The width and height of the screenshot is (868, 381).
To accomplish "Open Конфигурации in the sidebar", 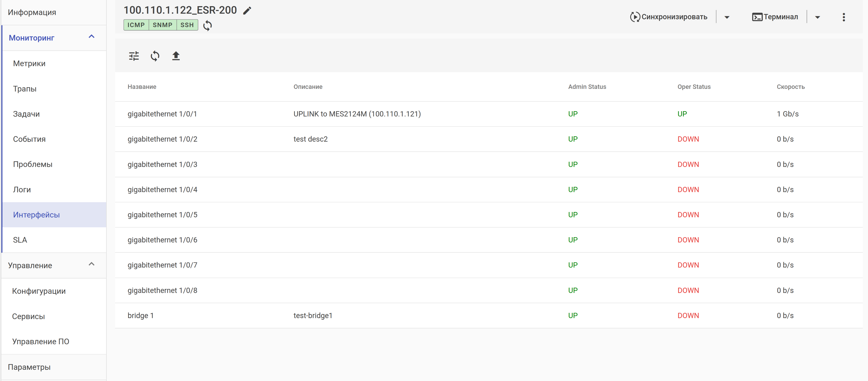I will tap(39, 291).
